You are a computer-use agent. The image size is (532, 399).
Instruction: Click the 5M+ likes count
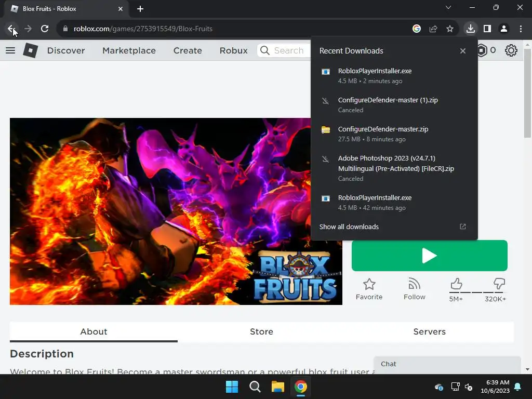pyautogui.click(x=456, y=299)
